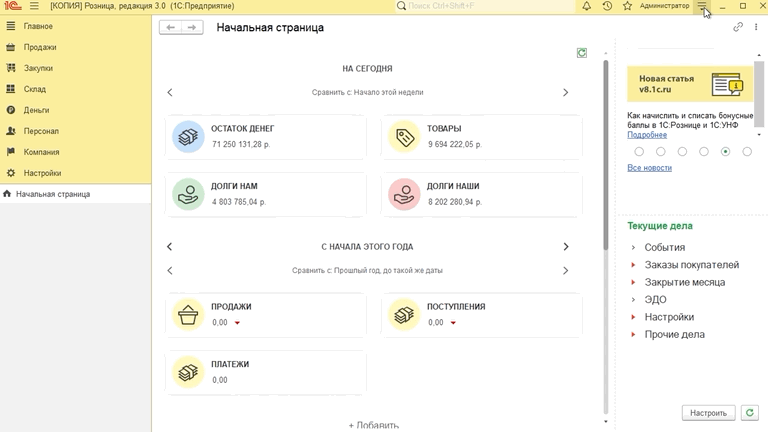This screenshot has width=768, height=432.
Task: Expand the Прочие дела item
Action: click(x=633, y=335)
